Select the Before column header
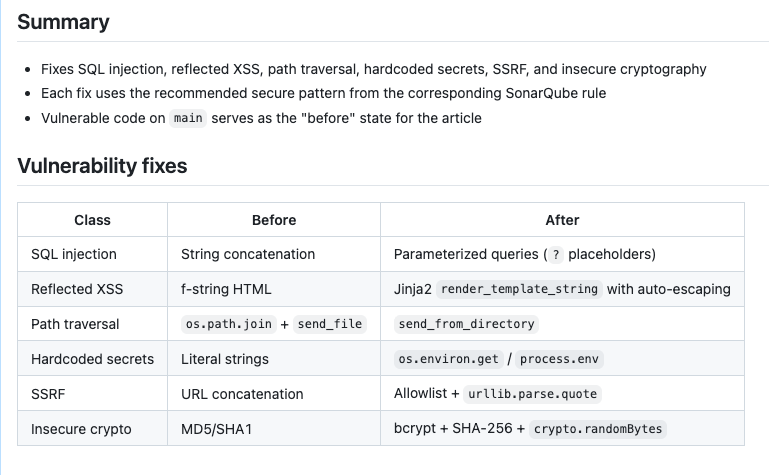This screenshot has height=475, width=769. coord(273,220)
